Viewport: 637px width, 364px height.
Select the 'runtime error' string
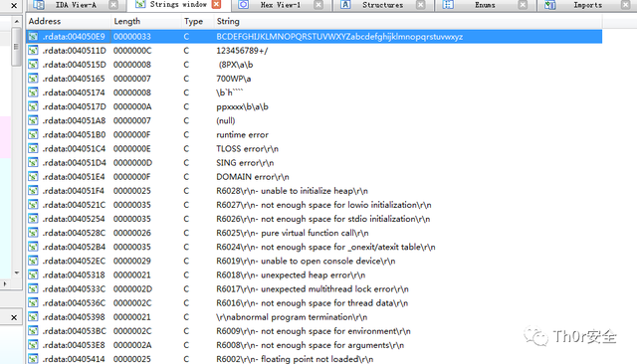point(242,134)
